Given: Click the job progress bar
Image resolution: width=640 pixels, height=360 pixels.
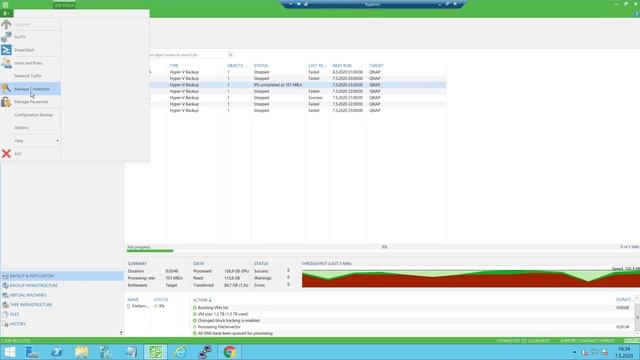Looking at the screenshot, I should pos(382,251).
